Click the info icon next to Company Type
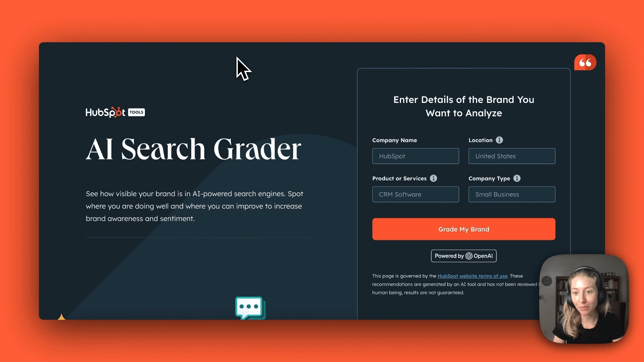 [x=517, y=178]
